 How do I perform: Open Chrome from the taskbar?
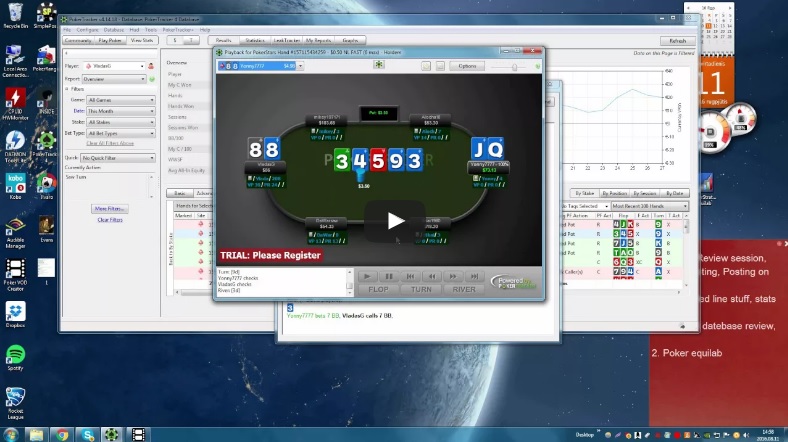click(62, 434)
